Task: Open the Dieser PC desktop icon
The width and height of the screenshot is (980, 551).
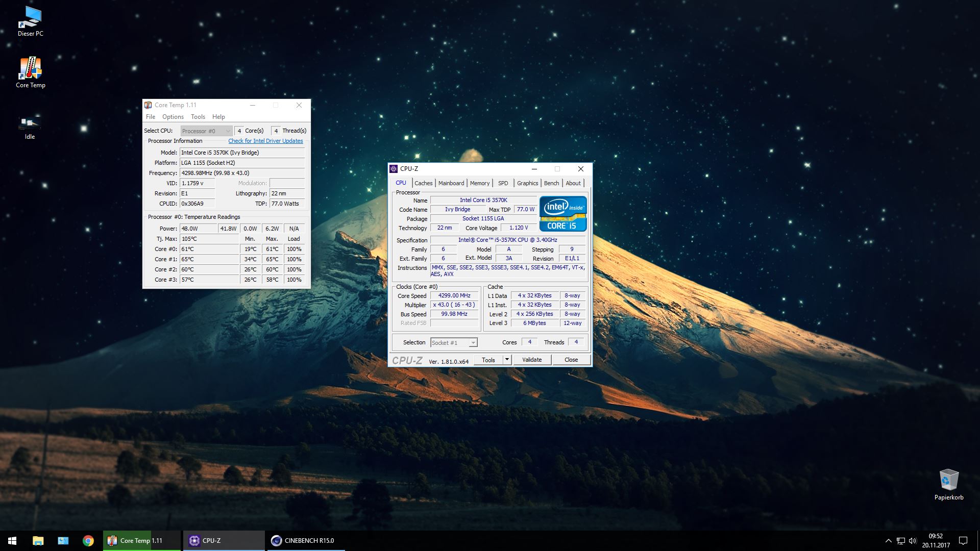Action: click(x=31, y=21)
